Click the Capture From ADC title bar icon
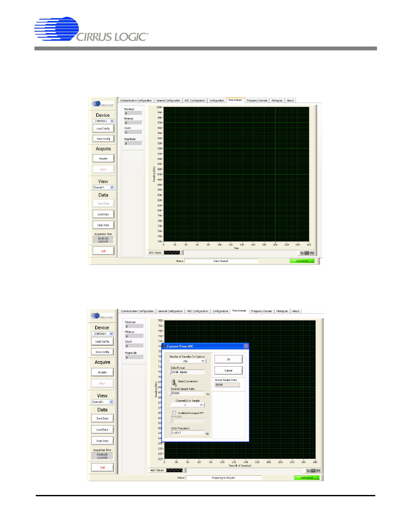The image size is (411, 532). click(164, 346)
